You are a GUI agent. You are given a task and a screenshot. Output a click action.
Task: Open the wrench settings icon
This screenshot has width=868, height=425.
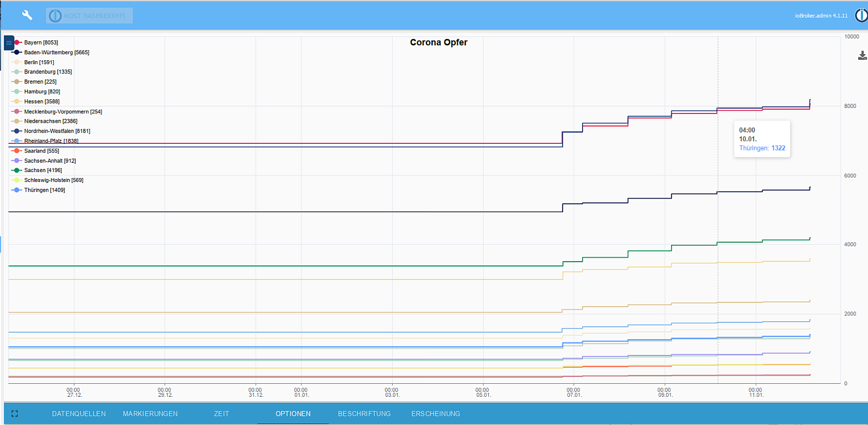27,15
